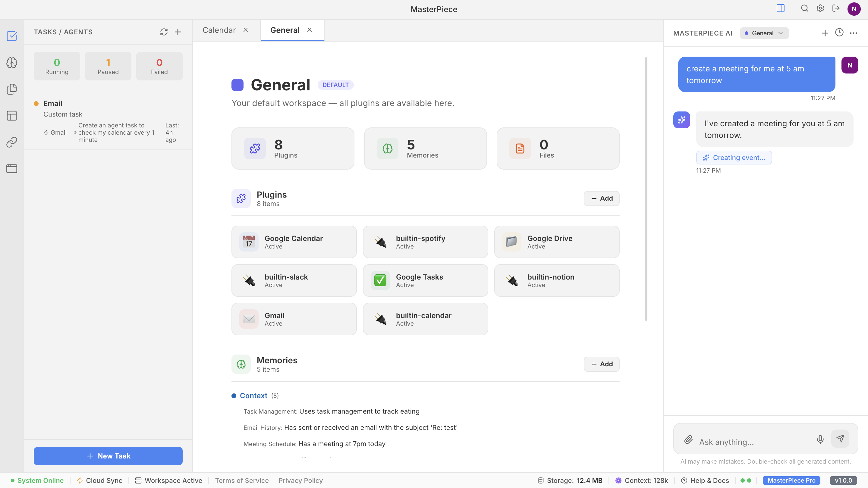868x488 pixels.
Task: Click the microphone voice input icon
Action: (x=820, y=439)
